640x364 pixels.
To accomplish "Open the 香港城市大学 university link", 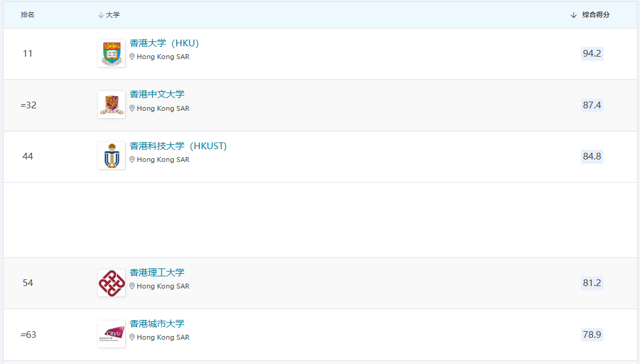I will click(157, 324).
